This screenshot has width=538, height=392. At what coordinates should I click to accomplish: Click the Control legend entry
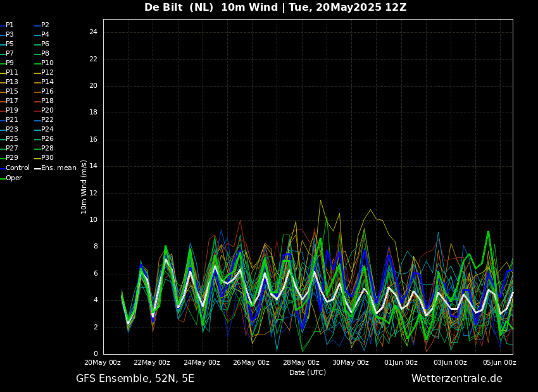point(18,168)
